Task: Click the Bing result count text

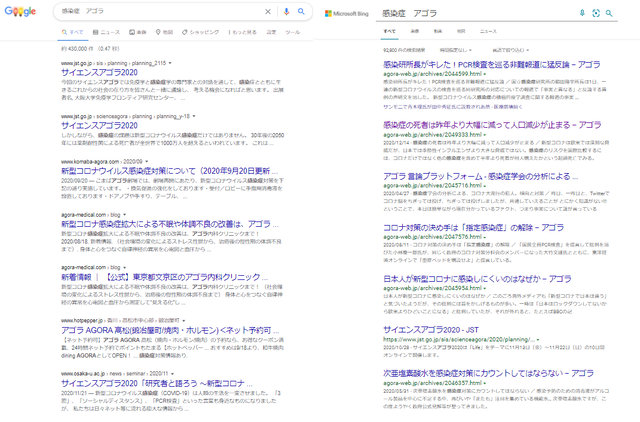Action: click(x=404, y=50)
